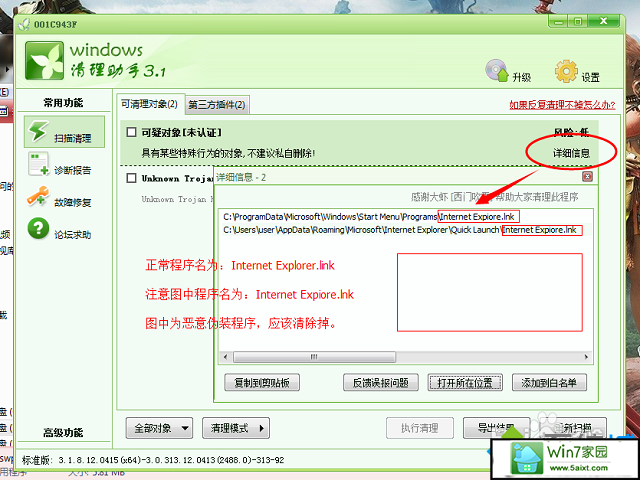
Task: Click the horizontal scrollbar thumb in details
Action: pos(314,357)
